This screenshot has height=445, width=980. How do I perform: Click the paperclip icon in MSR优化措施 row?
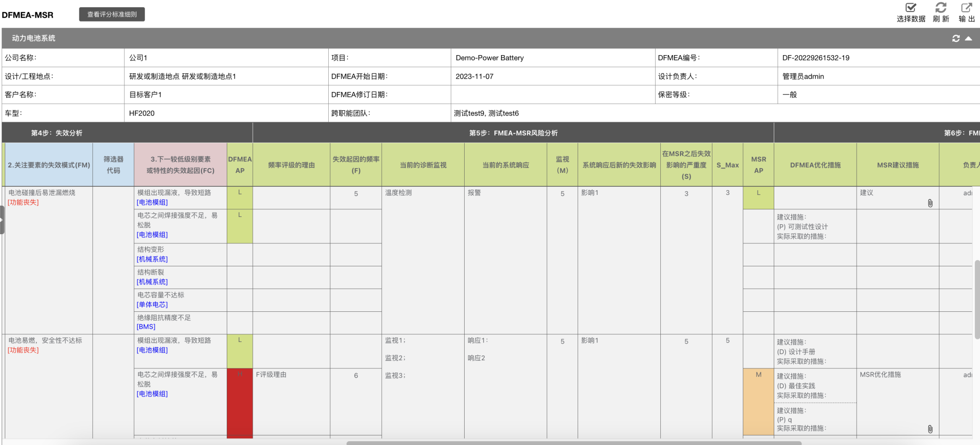(930, 429)
